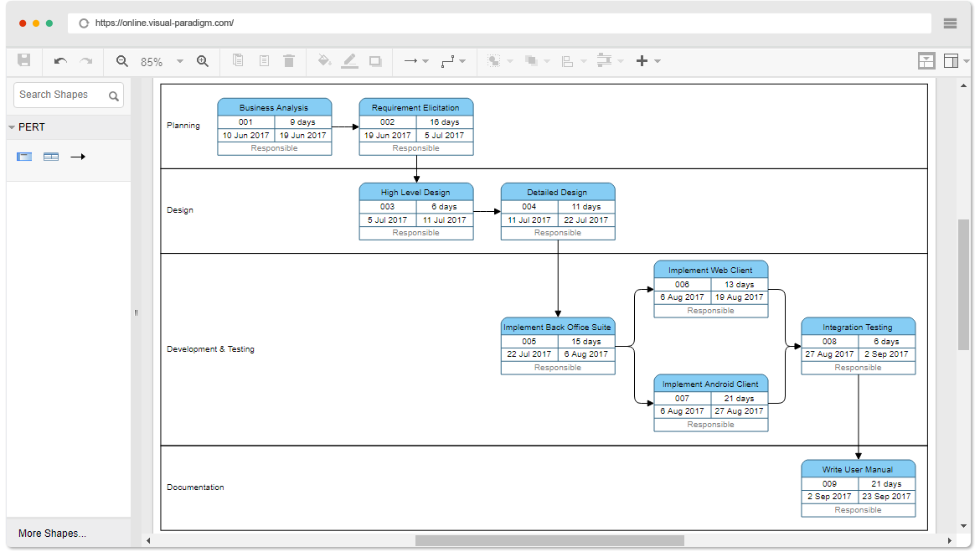Click the Shadow style swatch icon
The height and width of the screenshot is (557, 980).
pos(375,60)
